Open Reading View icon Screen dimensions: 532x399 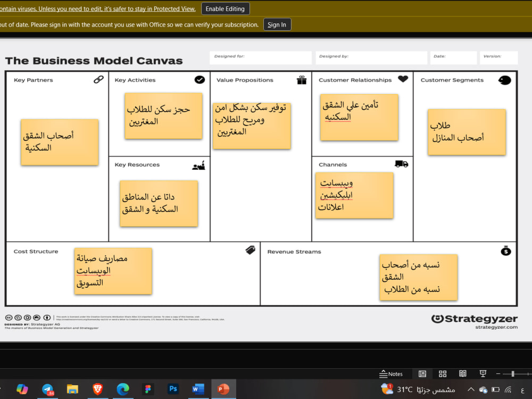[463, 374]
